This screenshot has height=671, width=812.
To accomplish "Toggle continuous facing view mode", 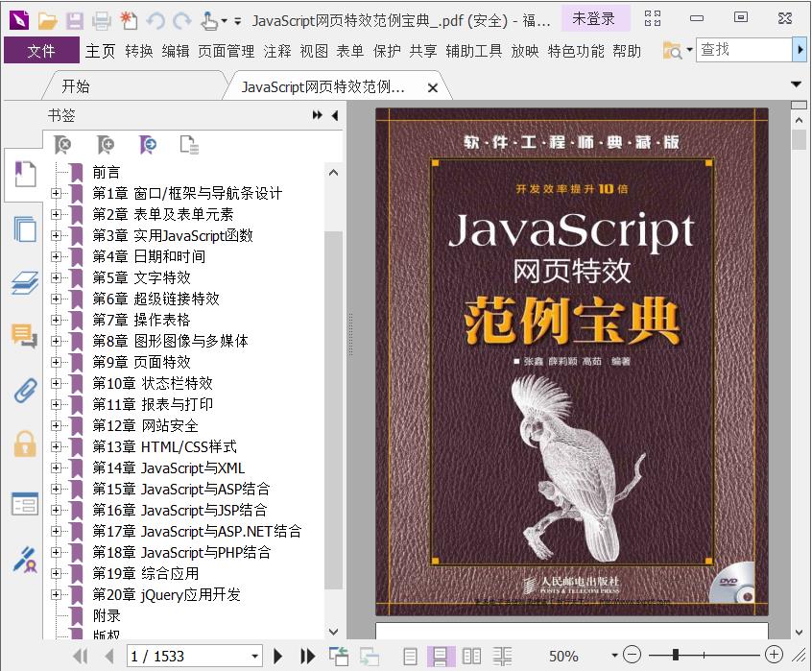I will (502, 657).
